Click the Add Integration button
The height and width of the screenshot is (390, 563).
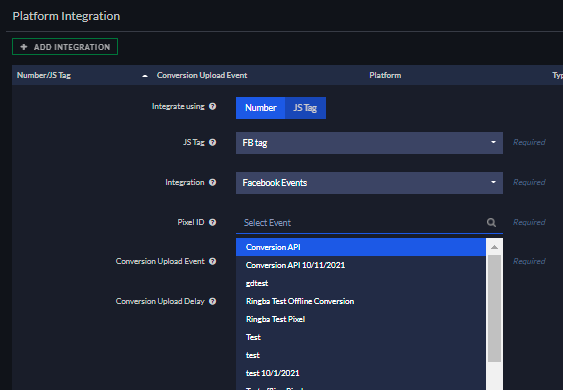tap(65, 47)
